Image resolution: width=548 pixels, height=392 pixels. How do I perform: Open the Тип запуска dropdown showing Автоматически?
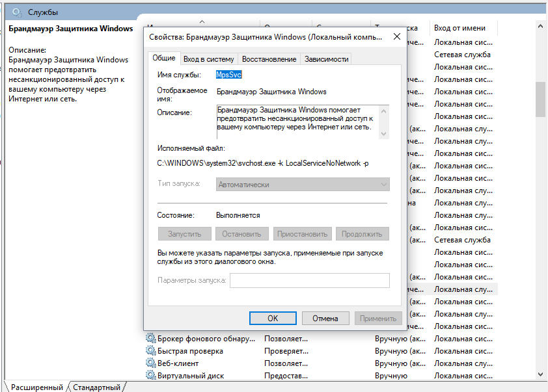point(303,185)
